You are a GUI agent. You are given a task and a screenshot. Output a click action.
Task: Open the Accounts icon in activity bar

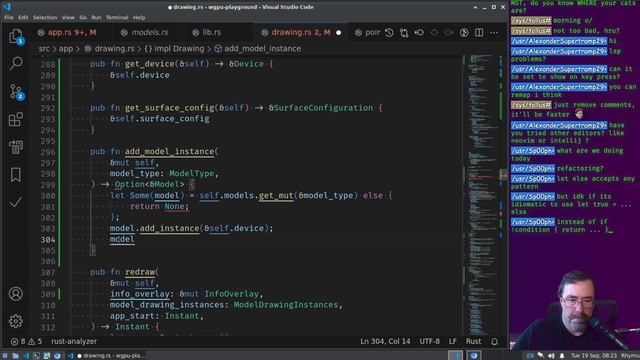[x=16, y=293]
